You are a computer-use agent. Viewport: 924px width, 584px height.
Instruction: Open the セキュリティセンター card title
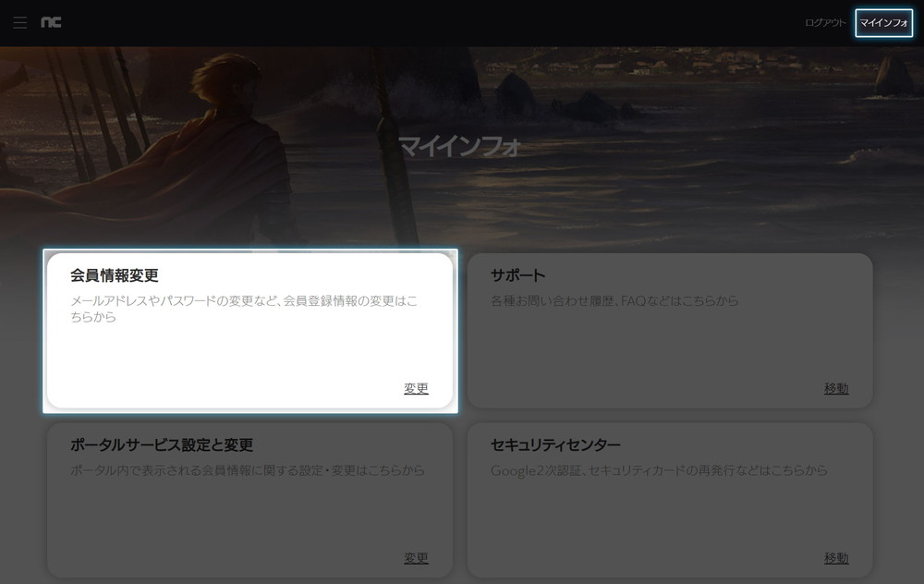pyautogui.click(x=555, y=445)
